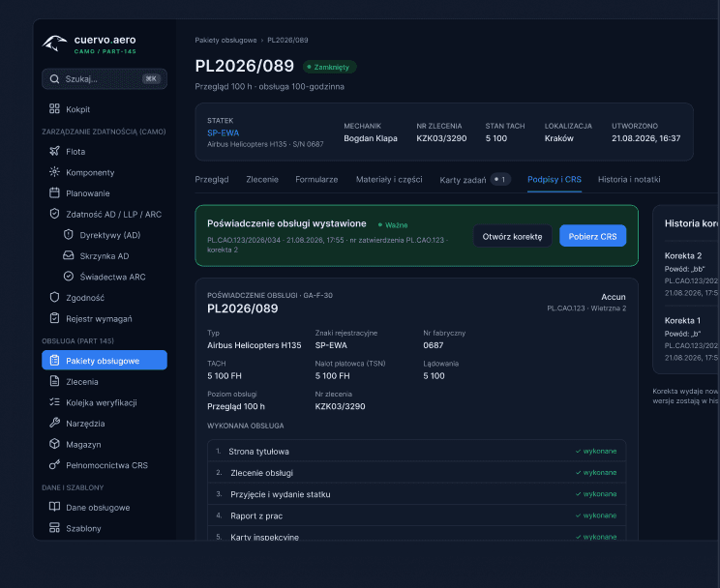Click the Kolejka weryfikacji checklist icon

[54, 402]
